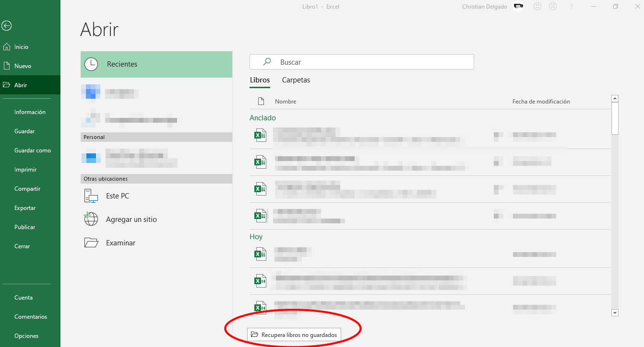Click the Recientes clock icon
Viewport: 644px width, 347px height.
91,64
